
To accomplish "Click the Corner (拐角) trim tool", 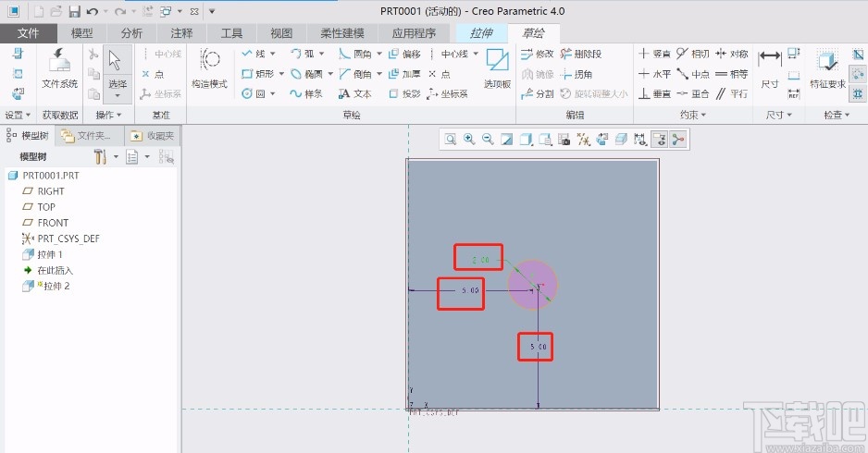I will (x=577, y=74).
